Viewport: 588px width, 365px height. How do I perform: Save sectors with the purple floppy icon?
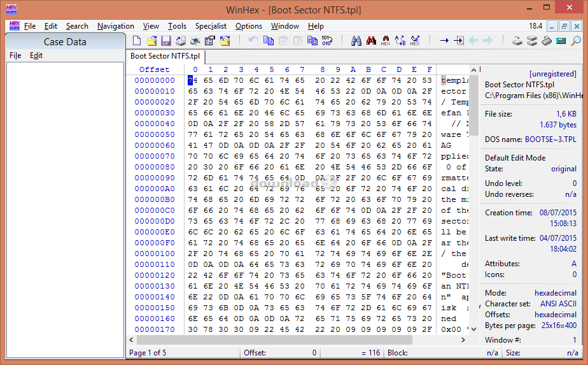tap(166, 41)
